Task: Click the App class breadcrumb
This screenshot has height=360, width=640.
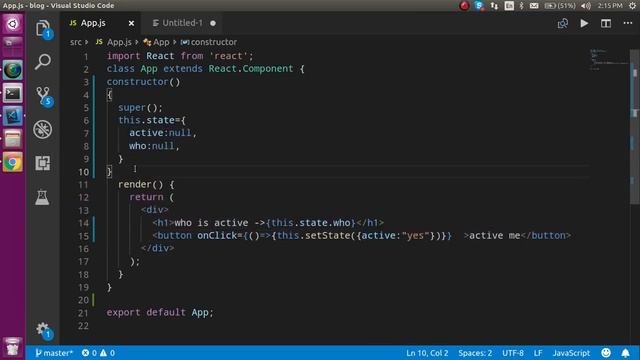Action: point(157,42)
